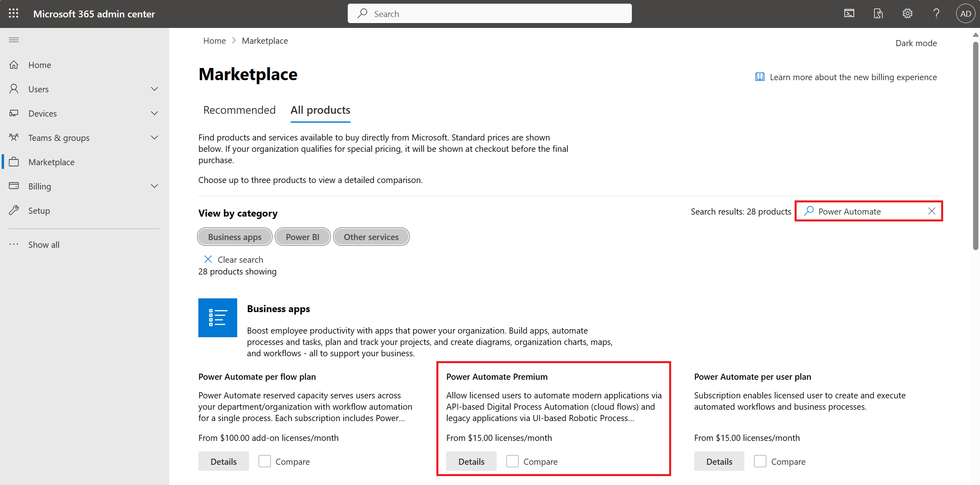The width and height of the screenshot is (980, 485).
Task: Click the Teams & groups sidebar icon
Action: point(14,138)
